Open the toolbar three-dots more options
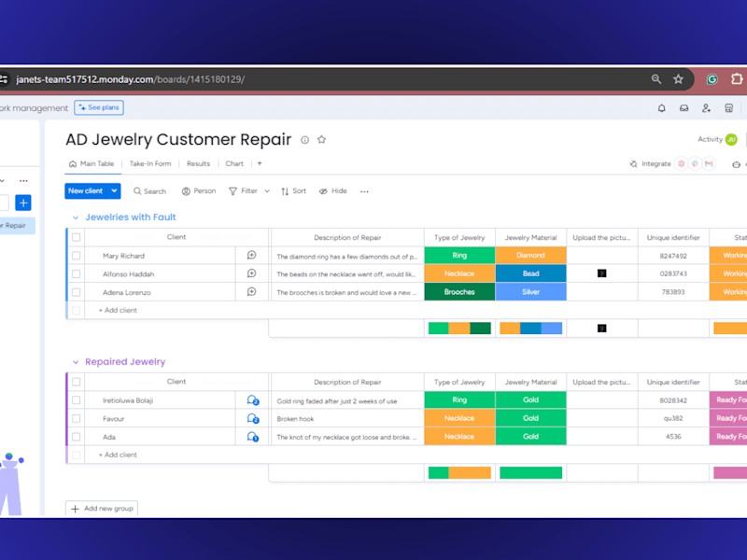Viewport: 747px width, 560px height. [x=364, y=191]
